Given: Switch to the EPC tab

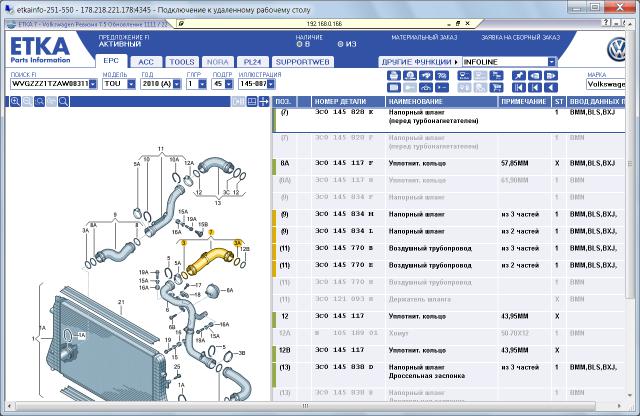Looking at the screenshot, I should [x=111, y=61].
